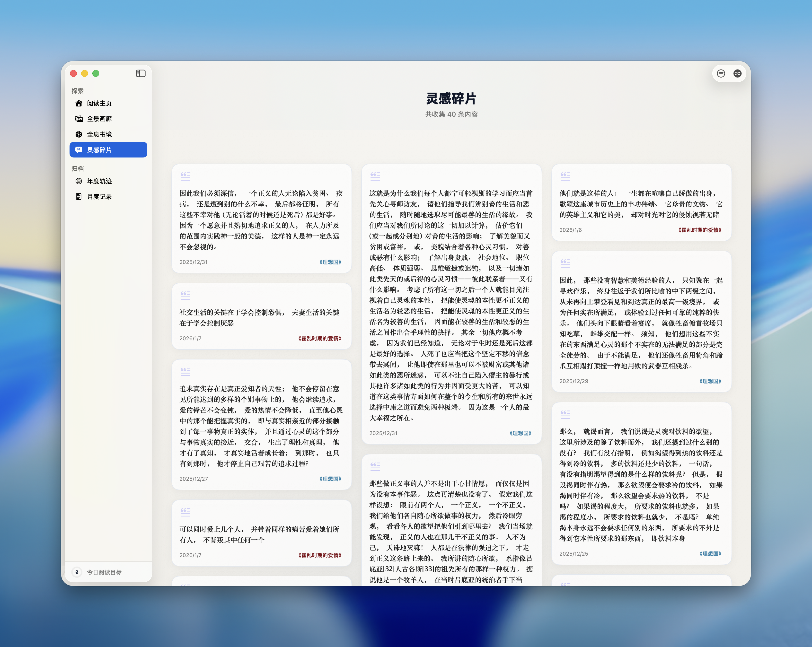Screen dimensions: 812x647
Task: Switch to 全息书境 in the sidebar
Action: [108, 134]
